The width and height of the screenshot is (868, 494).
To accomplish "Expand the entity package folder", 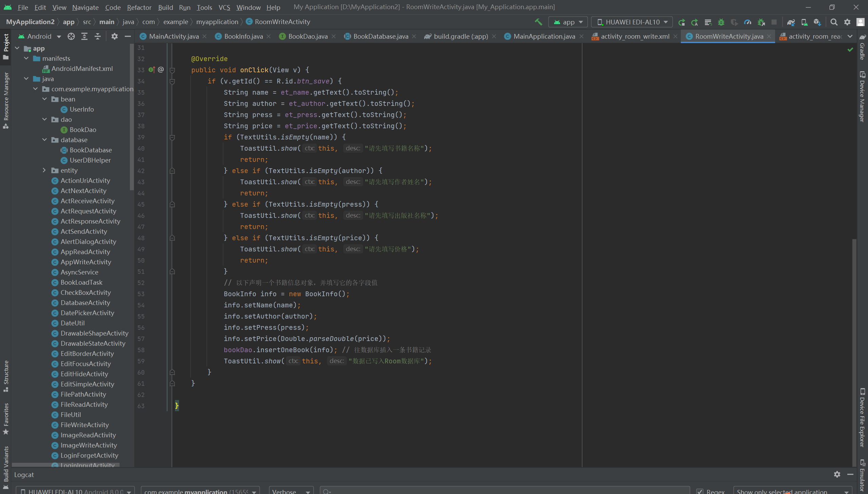I will pyautogui.click(x=44, y=170).
